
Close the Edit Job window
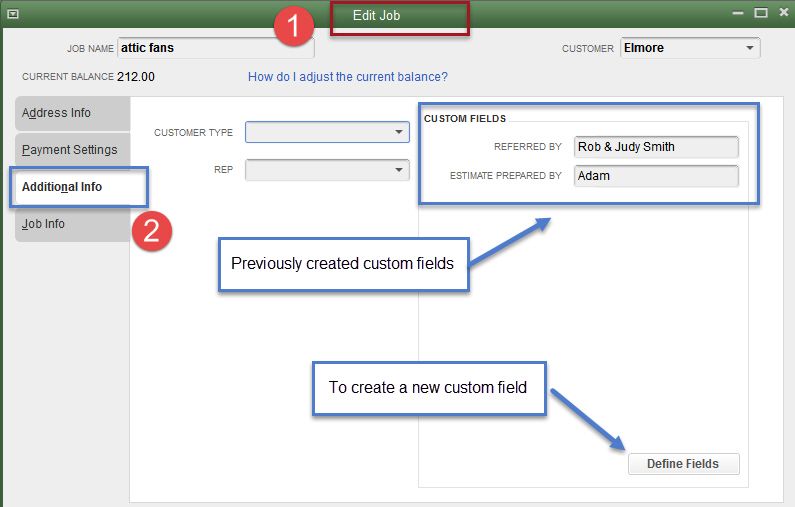tap(784, 13)
